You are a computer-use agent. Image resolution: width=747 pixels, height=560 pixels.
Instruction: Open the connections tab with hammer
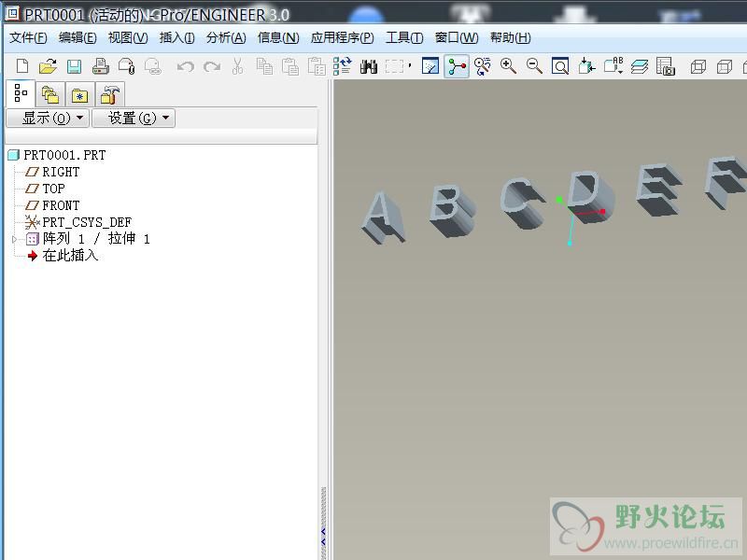(109, 95)
